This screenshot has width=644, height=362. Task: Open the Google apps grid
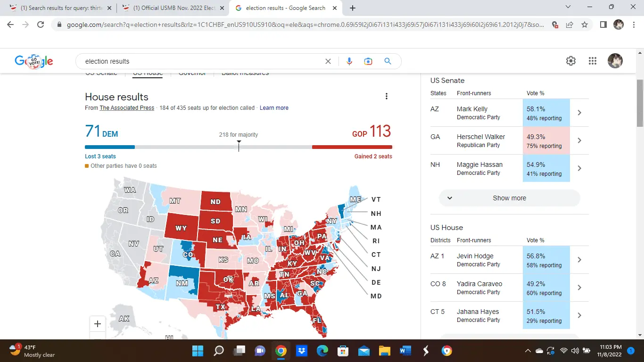593,61
